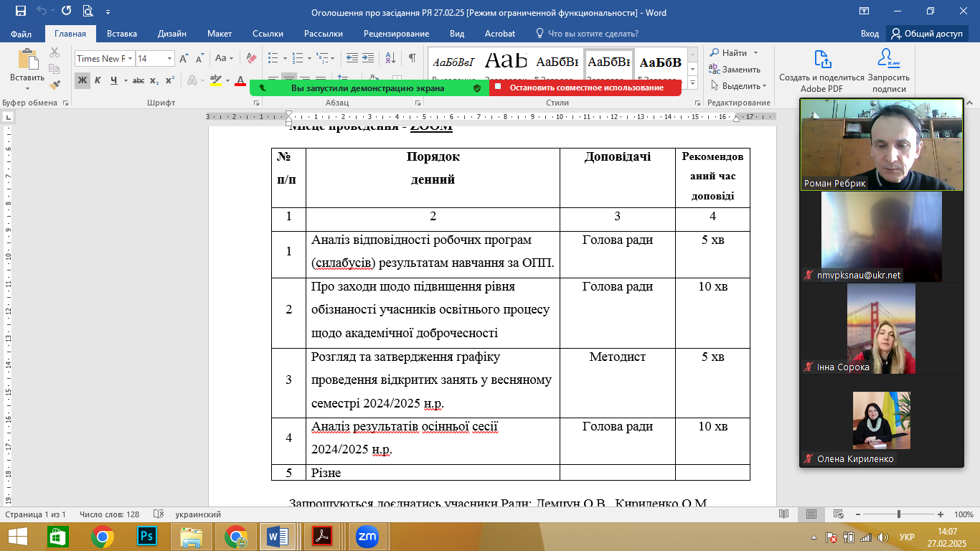Open Zoom app from the taskbar
This screenshot has height=551, width=980.
[367, 536]
